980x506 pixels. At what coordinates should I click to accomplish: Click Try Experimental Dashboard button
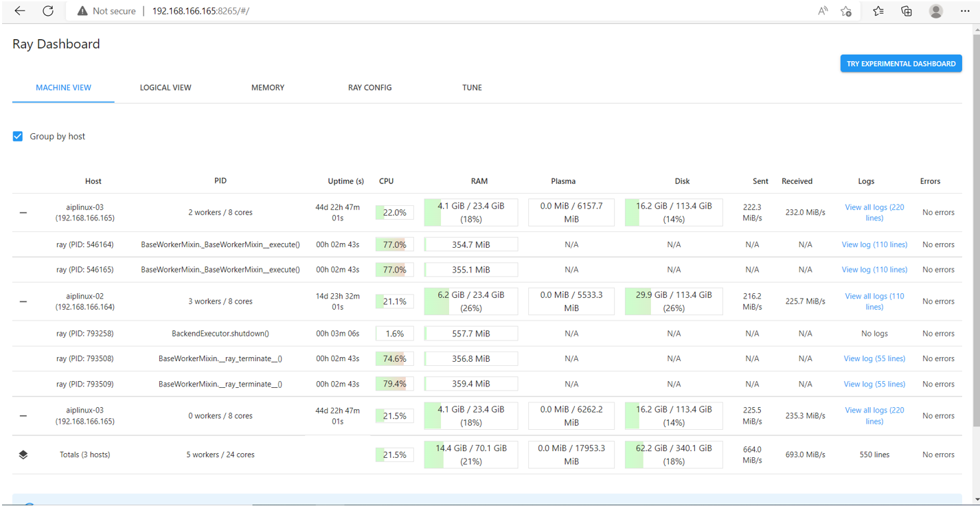click(x=900, y=64)
